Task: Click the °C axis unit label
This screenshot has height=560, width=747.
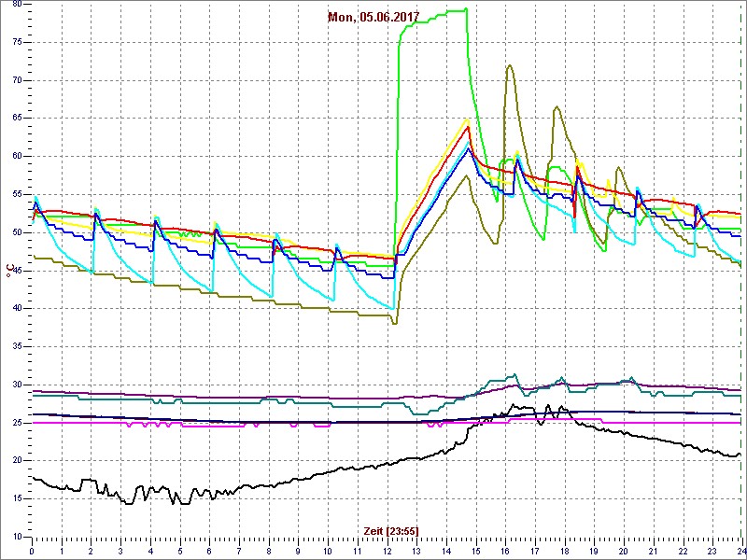Action: [x=8, y=271]
